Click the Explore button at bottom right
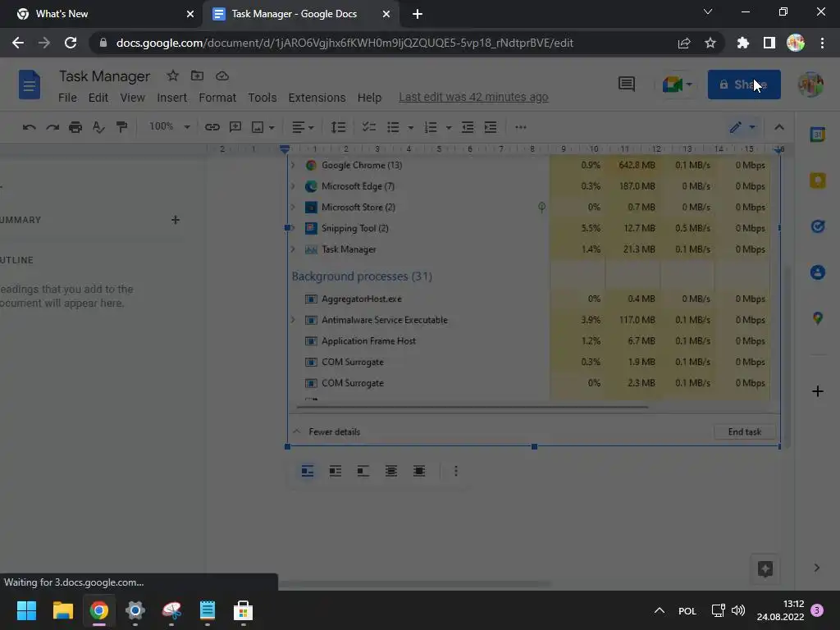840x630 pixels. click(765, 569)
